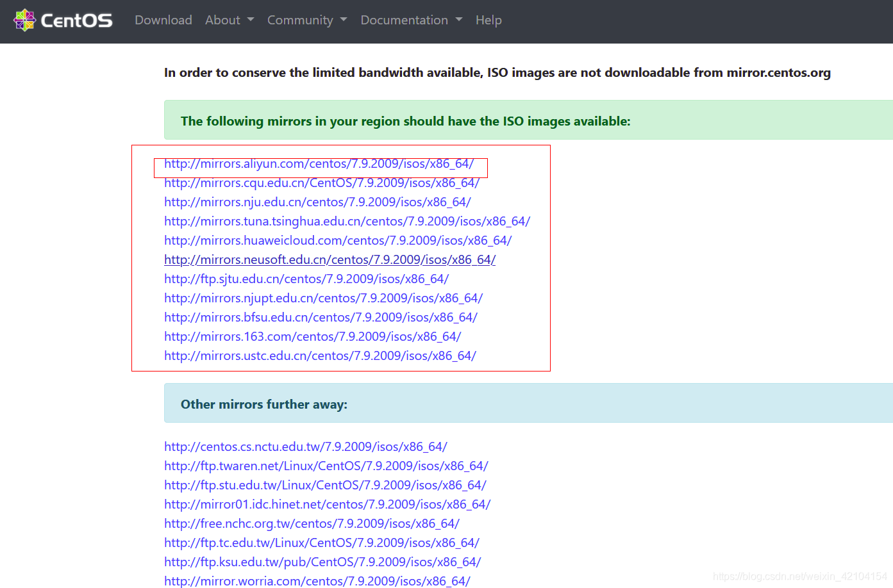The width and height of the screenshot is (893, 588).
Task: Click the 'Other mirrors further away:' heading
Action: click(x=264, y=404)
